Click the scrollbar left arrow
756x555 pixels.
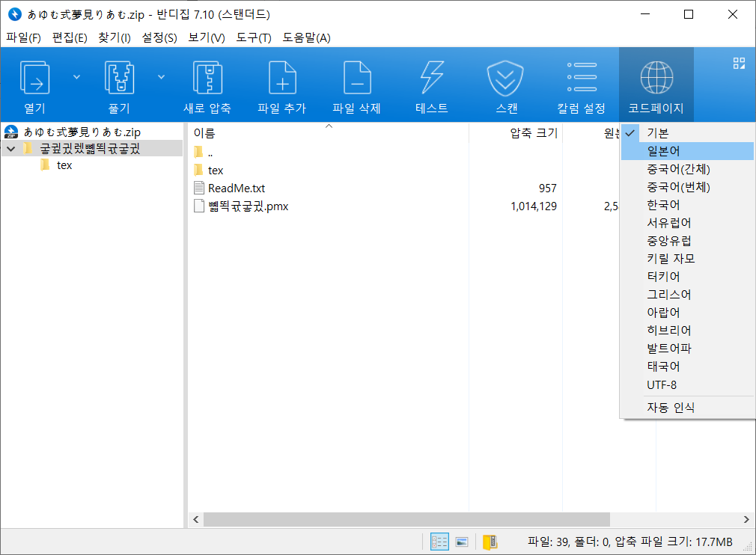(x=196, y=519)
